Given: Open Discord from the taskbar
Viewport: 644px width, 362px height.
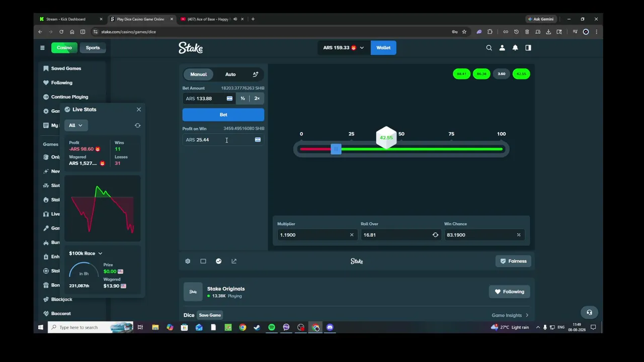Looking at the screenshot, I should coord(330,327).
